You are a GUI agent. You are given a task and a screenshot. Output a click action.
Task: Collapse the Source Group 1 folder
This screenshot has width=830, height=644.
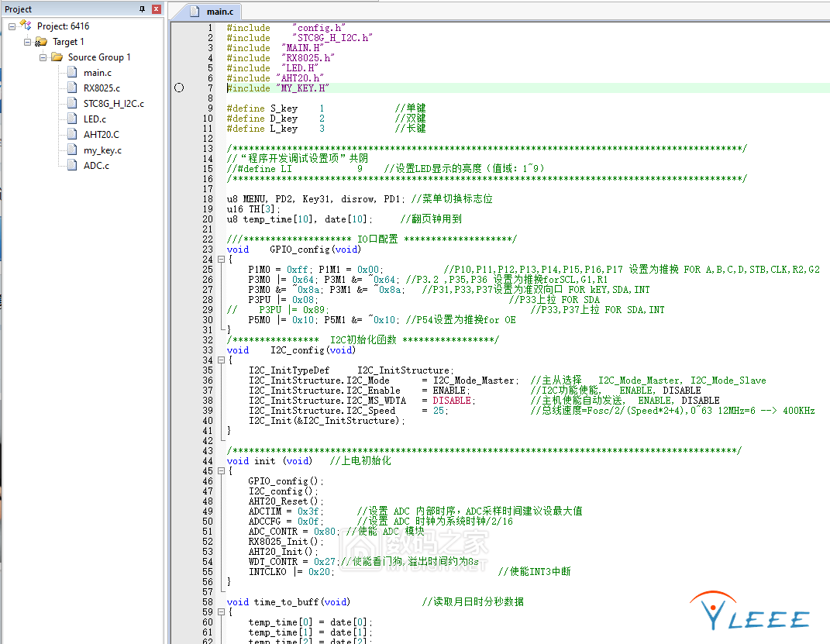pos(43,57)
